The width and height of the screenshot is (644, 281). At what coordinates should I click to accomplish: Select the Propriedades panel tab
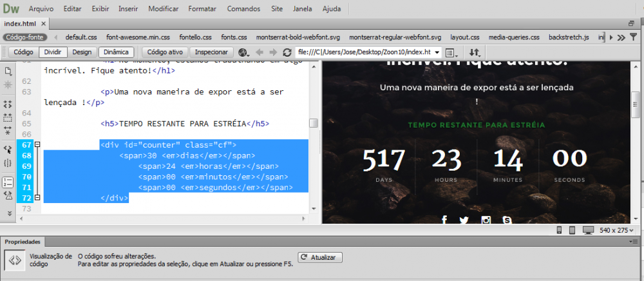tap(23, 242)
